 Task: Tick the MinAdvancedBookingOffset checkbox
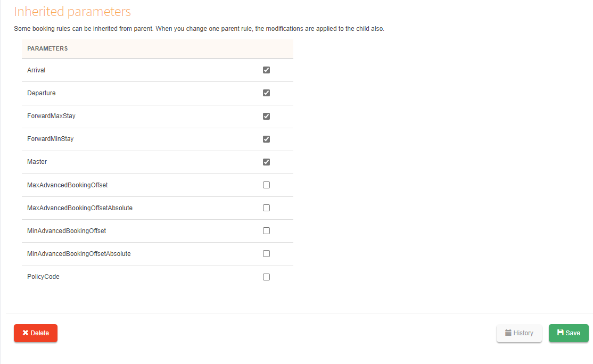[266, 230]
